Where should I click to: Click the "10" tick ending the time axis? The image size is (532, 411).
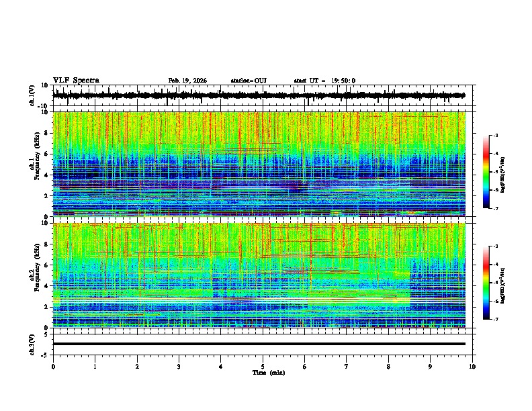point(472,367)
